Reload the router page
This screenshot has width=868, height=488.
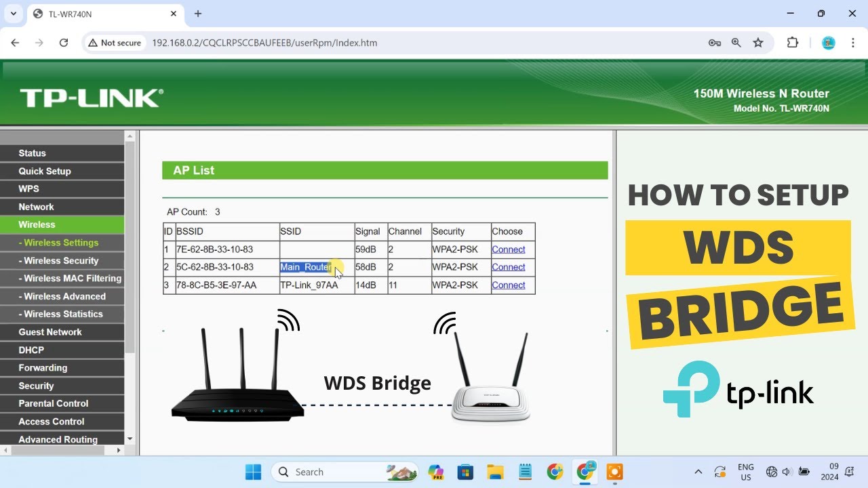[x=64, y=43]
